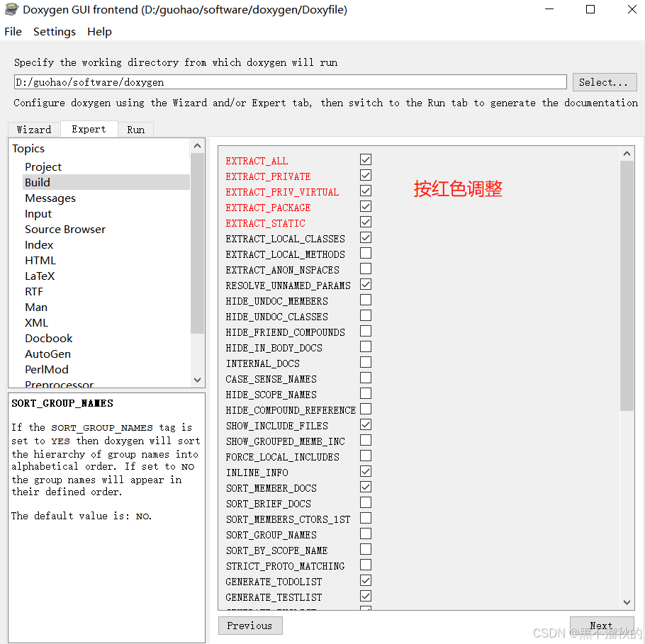645x644 pixels.
Task: Enable the SORT_GROUP_NAMES checkbox
Action: coord(366,533)
